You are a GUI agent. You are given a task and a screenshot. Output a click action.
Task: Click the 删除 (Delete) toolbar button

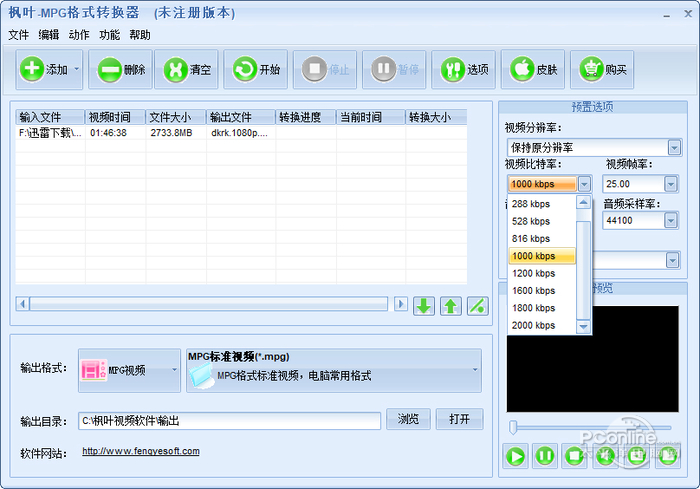[x=121, y=69]
